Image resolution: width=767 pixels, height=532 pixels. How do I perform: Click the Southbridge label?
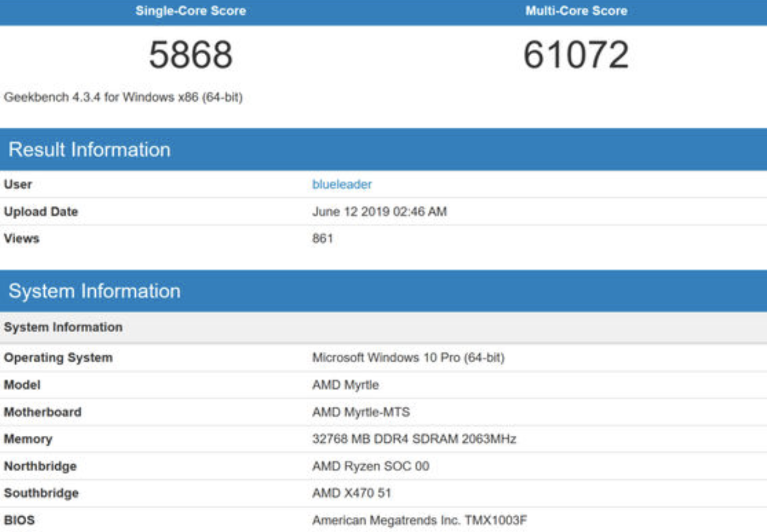pyautogui.click(x=41, y=493)
